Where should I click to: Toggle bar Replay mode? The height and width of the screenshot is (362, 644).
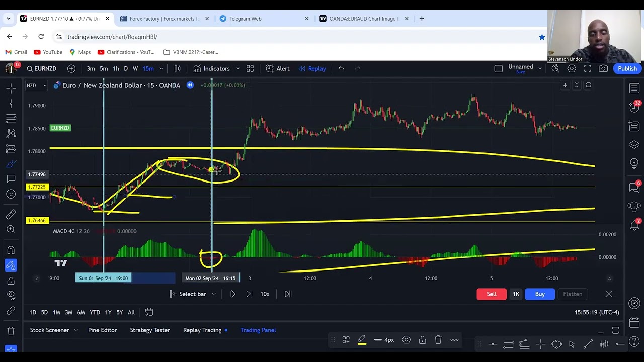coord(312,69)
